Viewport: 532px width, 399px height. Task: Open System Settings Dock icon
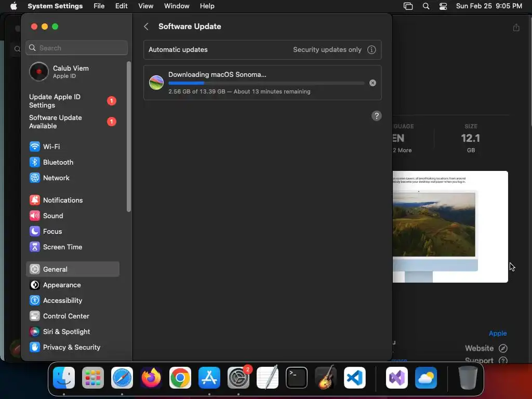[238, 378]
